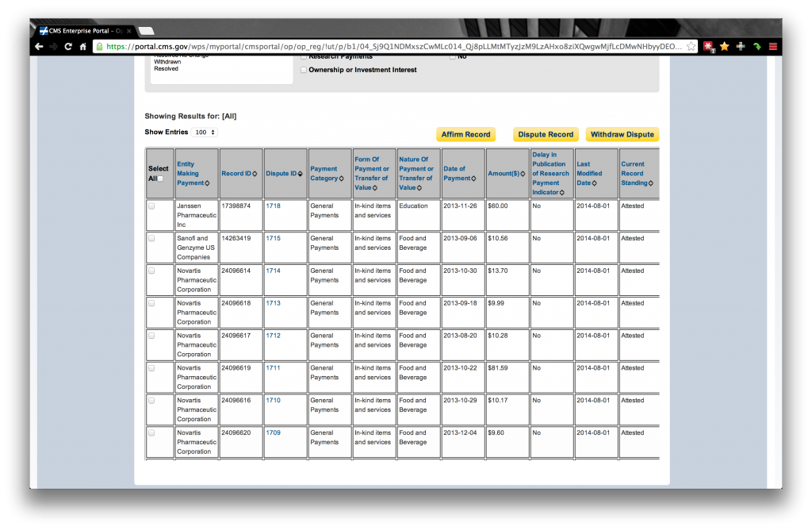The width and height of the screenshot is (812, 530).
Task: Tick the Select All checkbox
Action: click(x=160, y=179)
